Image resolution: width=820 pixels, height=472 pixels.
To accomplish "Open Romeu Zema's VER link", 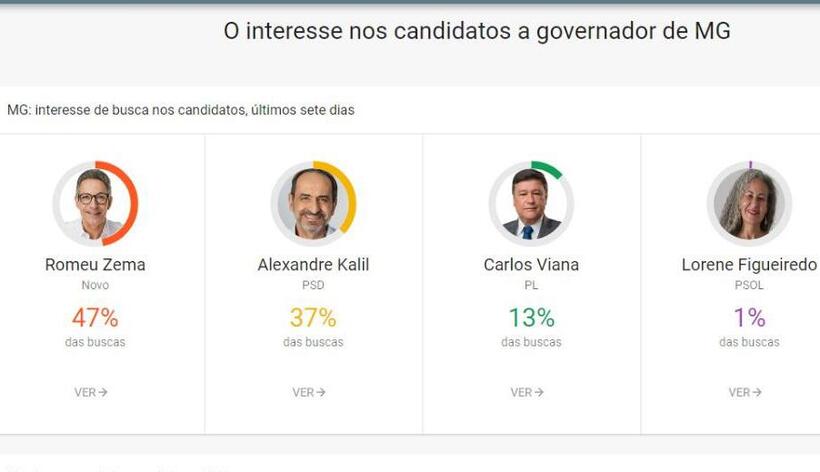I will coord(90,392).
